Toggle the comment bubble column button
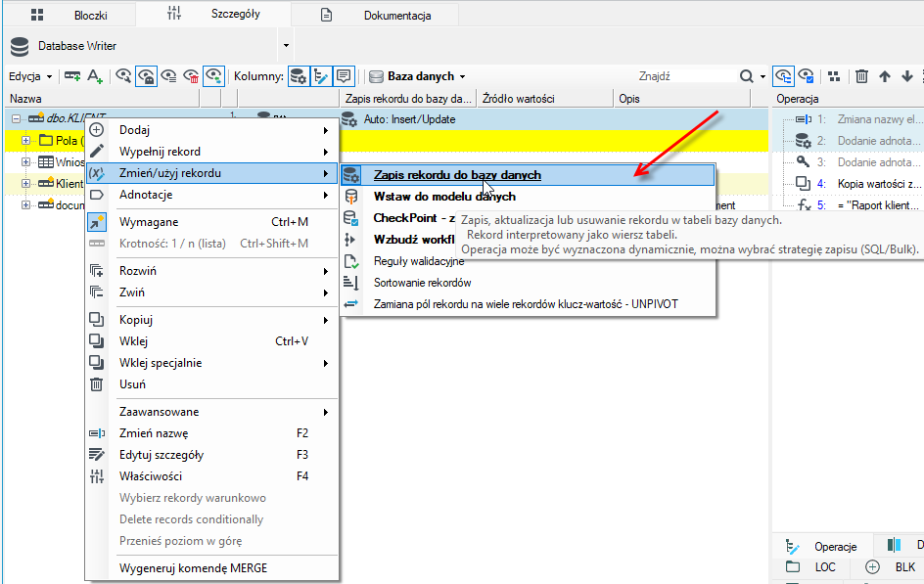Image resolution: width=924 pixels, height=584 pixels. point(343,76)
